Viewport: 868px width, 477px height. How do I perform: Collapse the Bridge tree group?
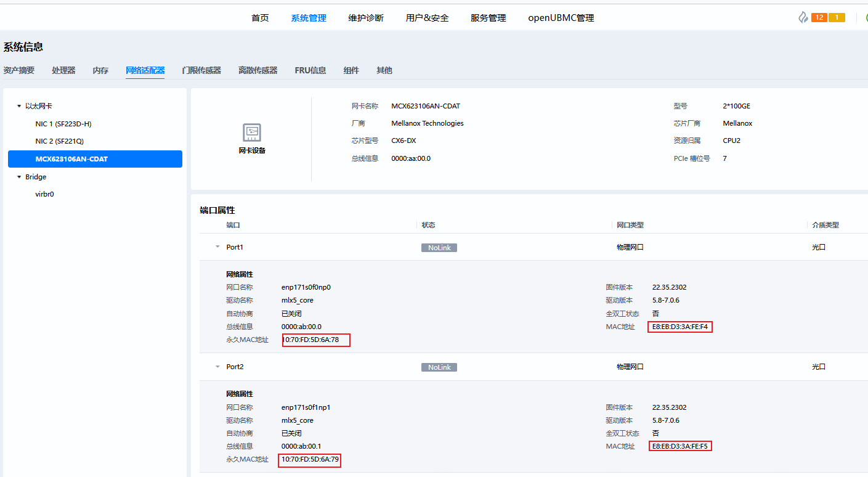coord(19,177)
